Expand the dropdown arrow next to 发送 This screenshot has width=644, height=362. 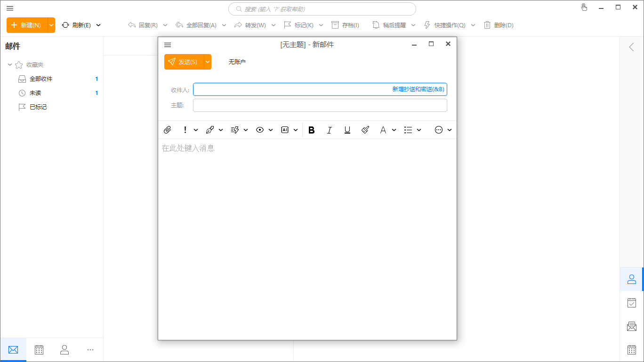208,62
